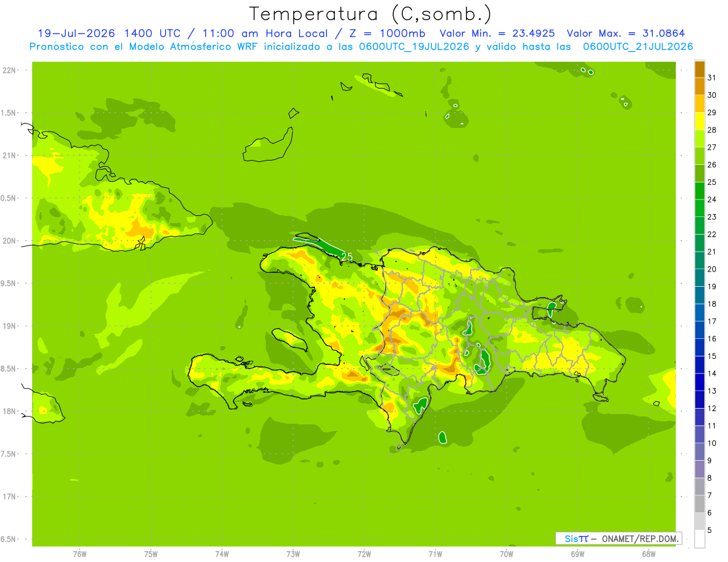Click the title 'Temperatura (C,somb.)'
This screenshot has height=562, width=728.
[370, 15]
